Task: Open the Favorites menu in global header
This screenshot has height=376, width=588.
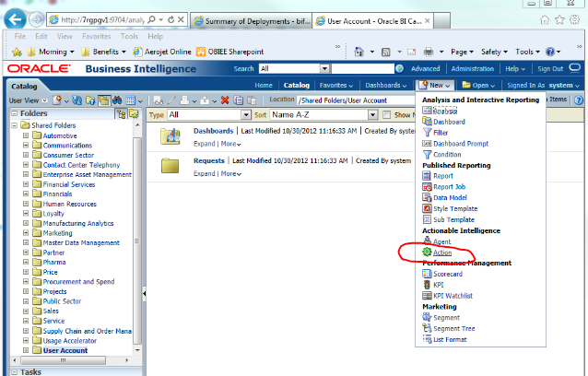Action: click(336, 86)
